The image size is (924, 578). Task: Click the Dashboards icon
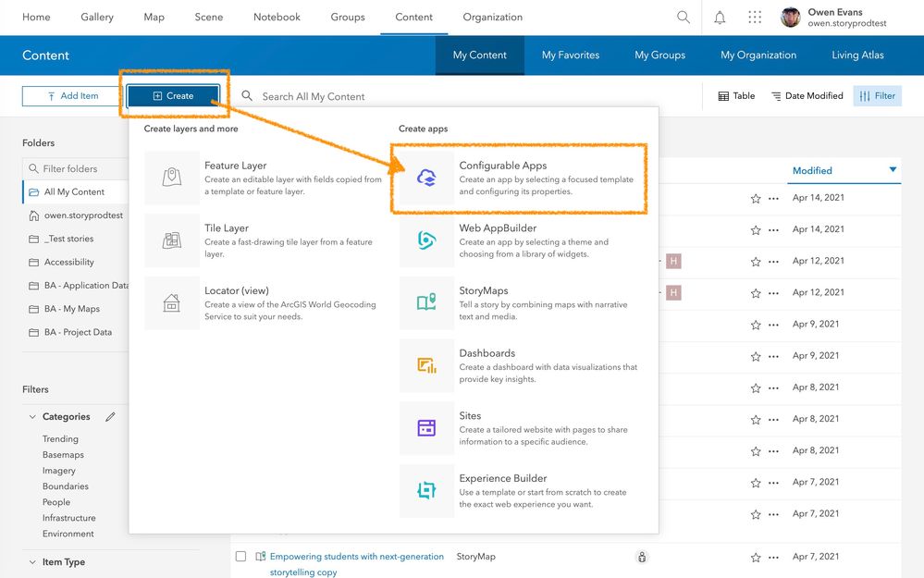(426, 365)
